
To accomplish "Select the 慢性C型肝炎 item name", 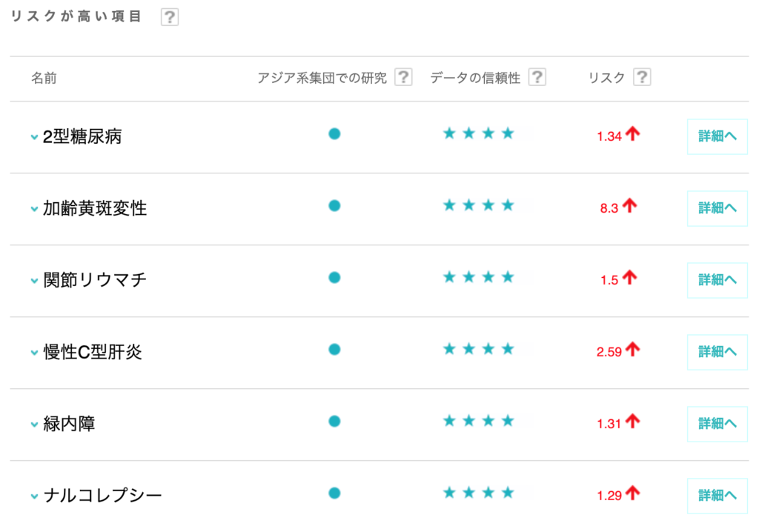I will 93,353.
